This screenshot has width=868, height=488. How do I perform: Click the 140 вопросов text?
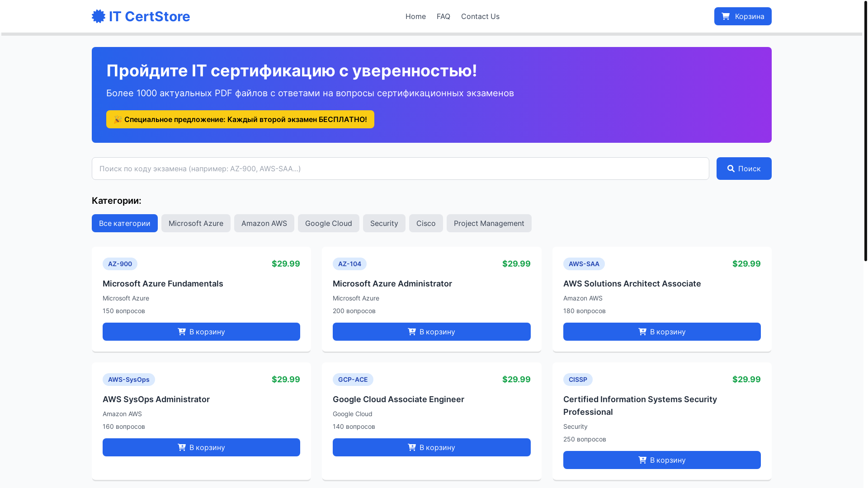click(x=354, y=427)
